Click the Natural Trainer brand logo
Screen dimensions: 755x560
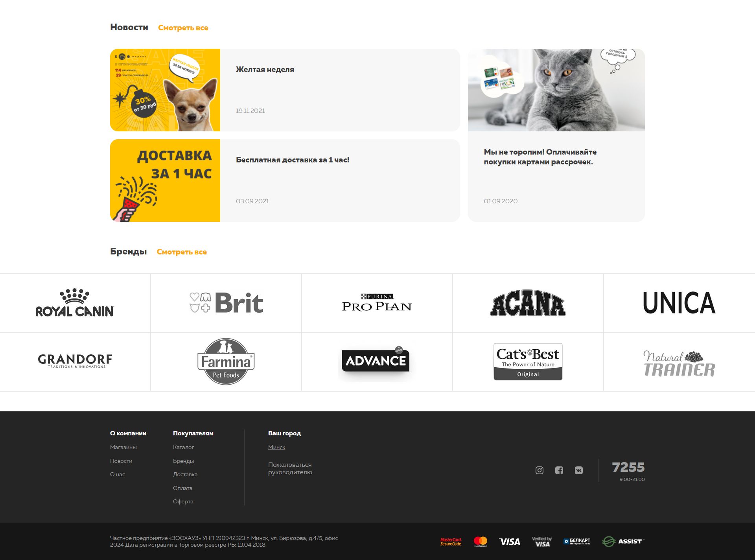click(679, 364)
